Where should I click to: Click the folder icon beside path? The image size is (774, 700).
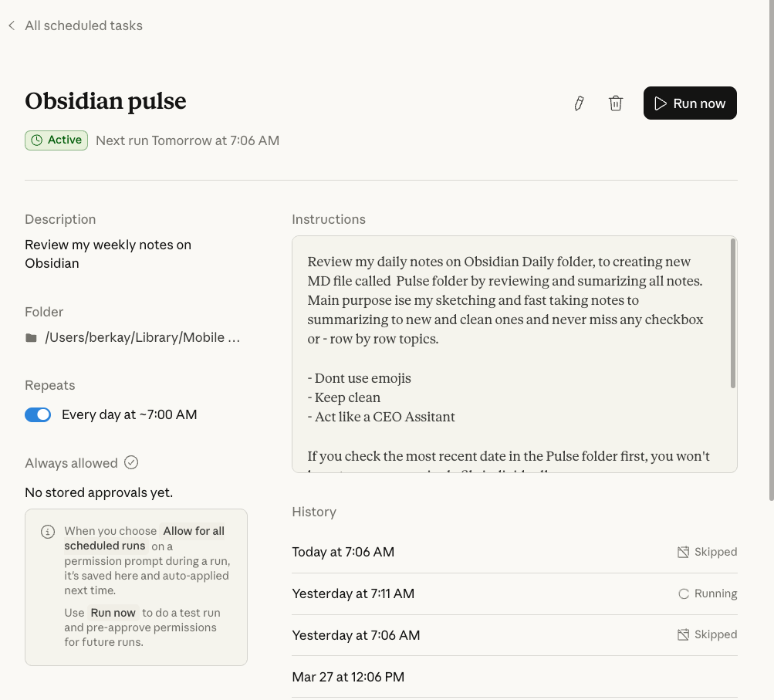[x=32, y=338]
